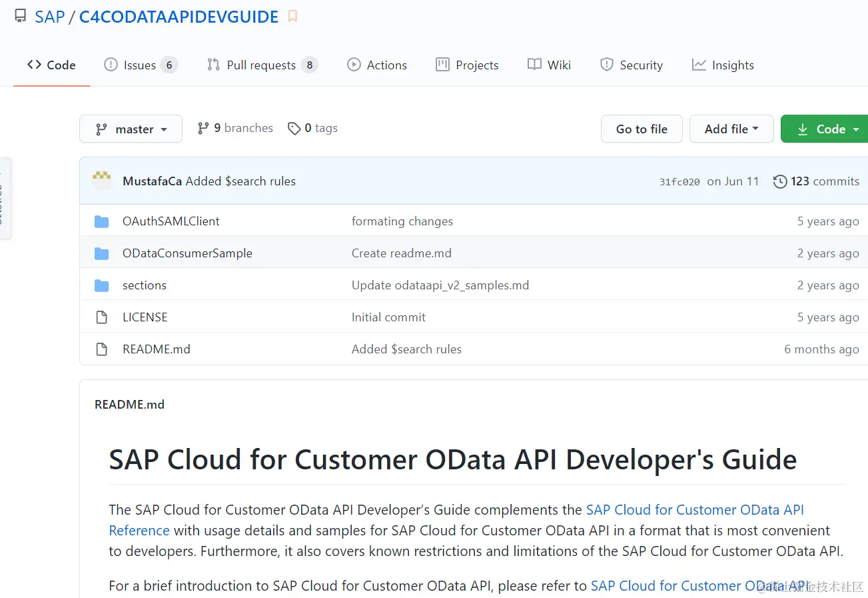The image size is (868, 598).
Task: Click the 5 years ago timestamp for OAuthSAMLClient
Action: click(x=828, y=221)
